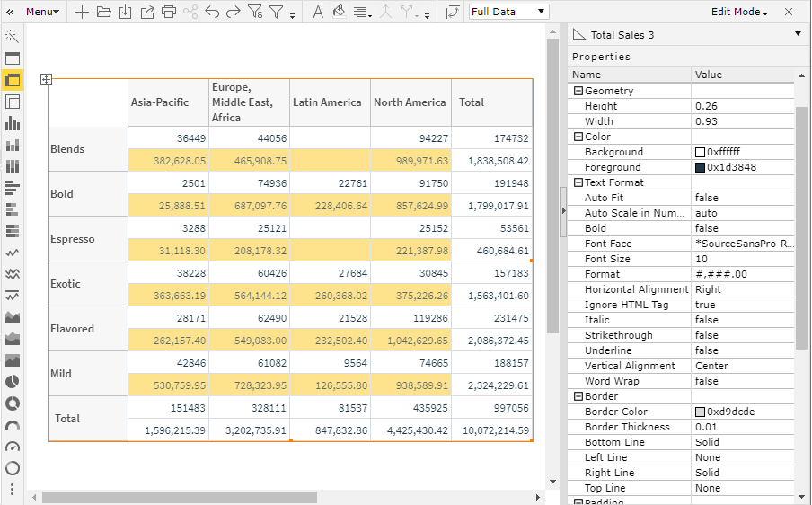Click the panel splitter collapse arrow
The height and width of the screenshot is (505, 812).
[564, 211]
